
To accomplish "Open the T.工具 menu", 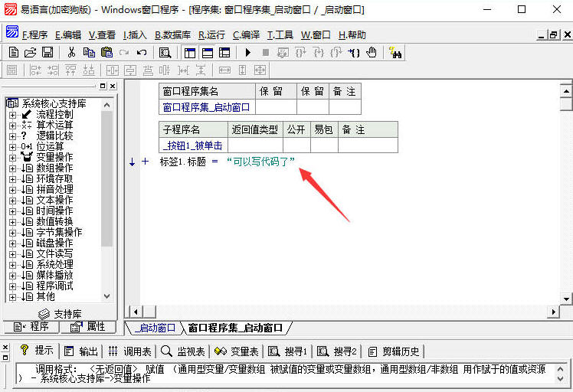I will [280, 35].
